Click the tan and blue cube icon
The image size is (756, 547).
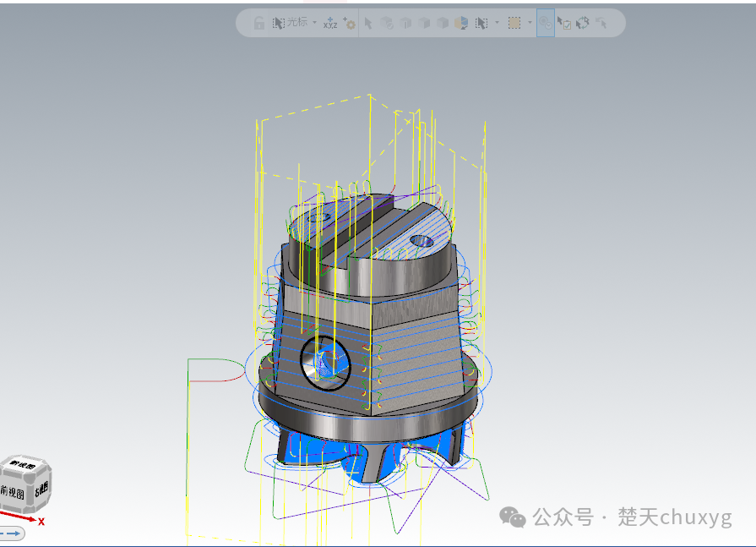click(461, 23)
